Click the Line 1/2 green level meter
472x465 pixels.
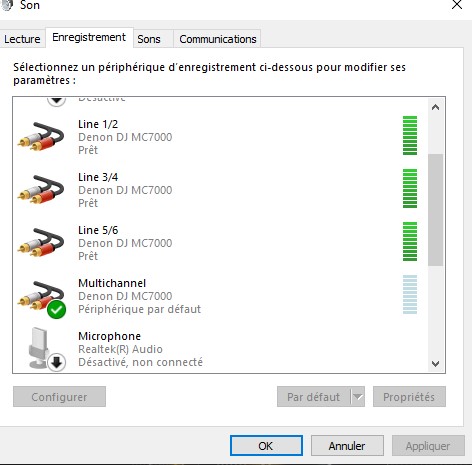tap(410, 135)
